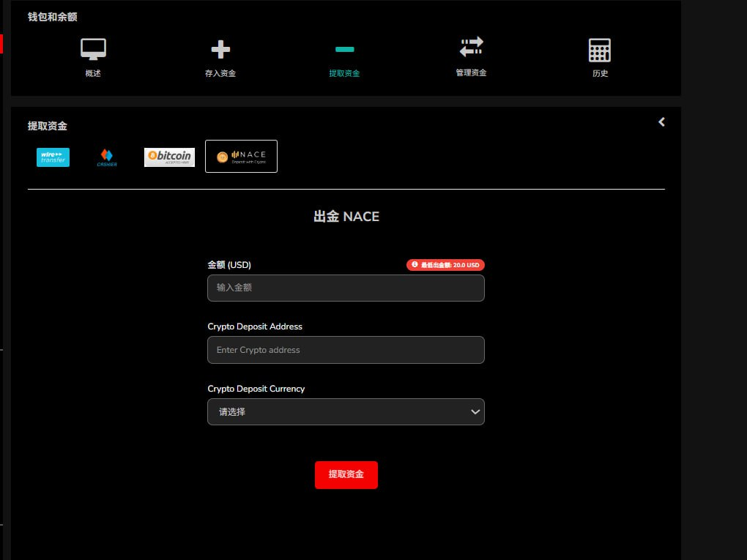Switch to the 存入资金 tab label

coord(220,73)
